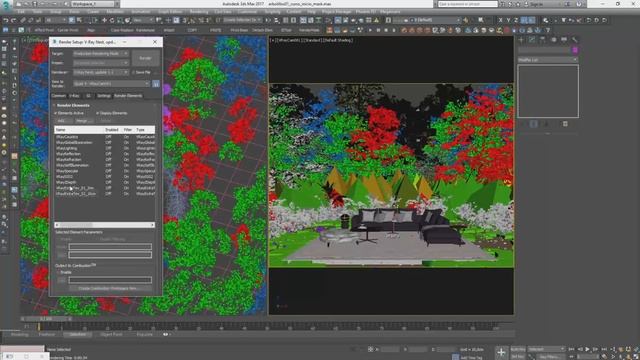
Task: Click the lock icon beside View to Render
Action: 156,84
